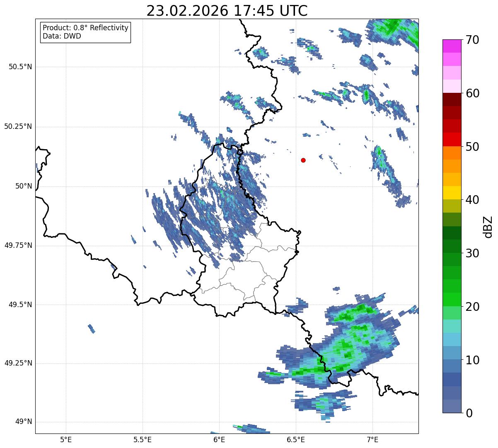498x448 pixels.
Task: Click the 6.5°E longitude label
Action: coord(296,439)
